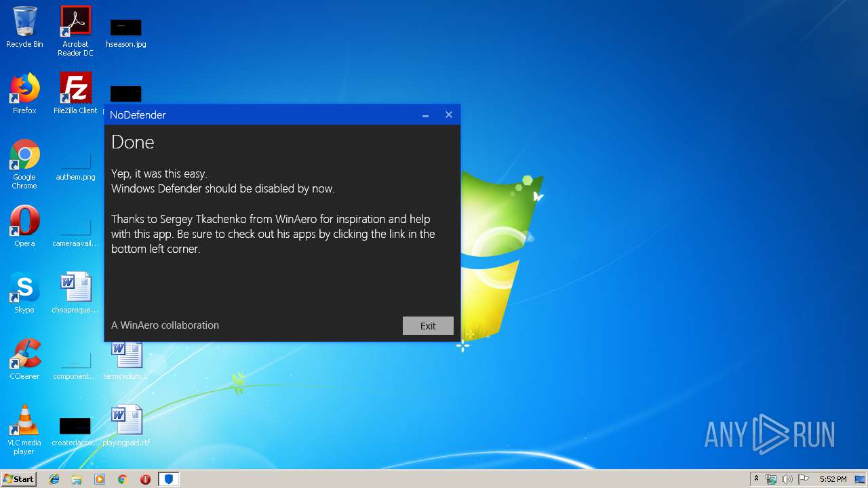The image size is (868, 488).
Task: Select the cheapreque Word document
Action: click(x=75, y=293)
